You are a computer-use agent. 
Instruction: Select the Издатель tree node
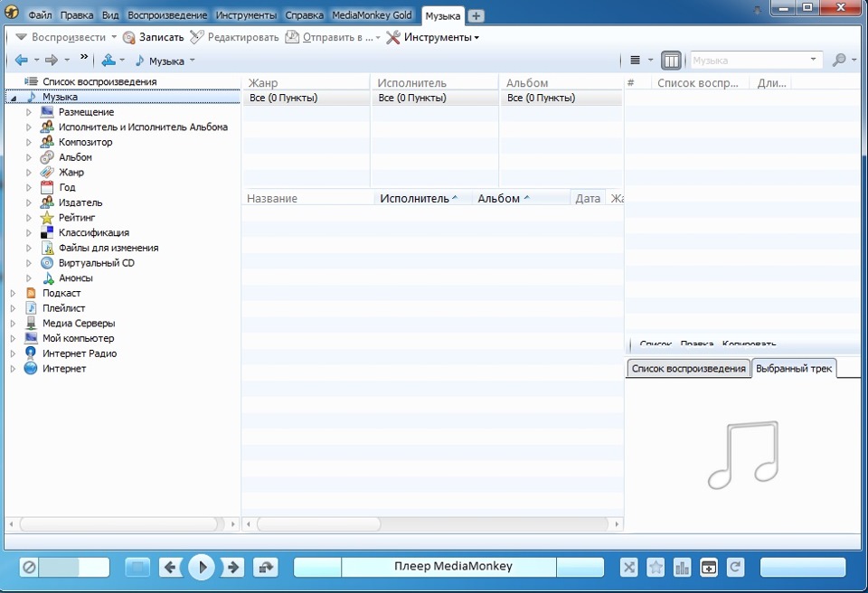(80, 202)
